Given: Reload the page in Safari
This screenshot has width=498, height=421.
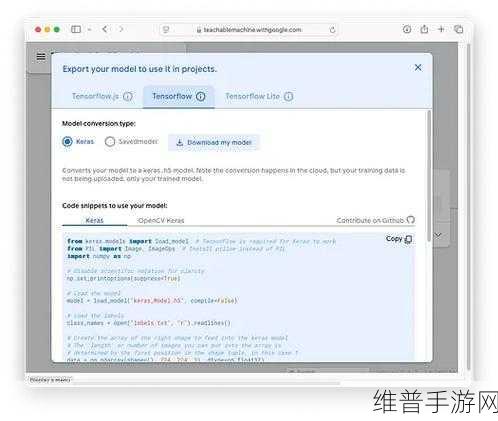Looking at the screenshot, I should 332,30.
